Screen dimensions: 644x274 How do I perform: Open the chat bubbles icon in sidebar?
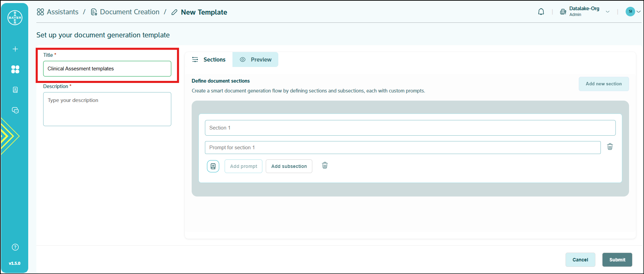tap(15, 110)
